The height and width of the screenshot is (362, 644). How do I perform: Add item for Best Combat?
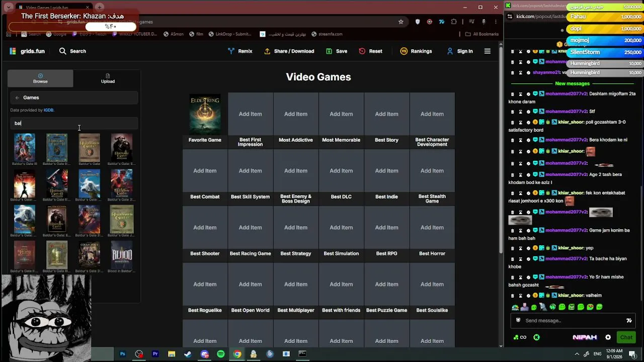[205, 171]
